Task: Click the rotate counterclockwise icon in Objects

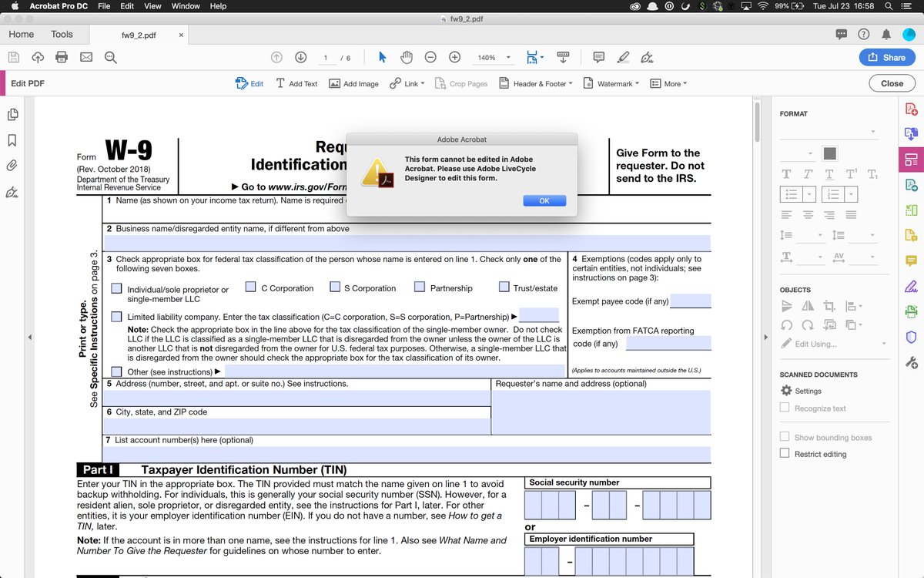Action: (787, 325)
